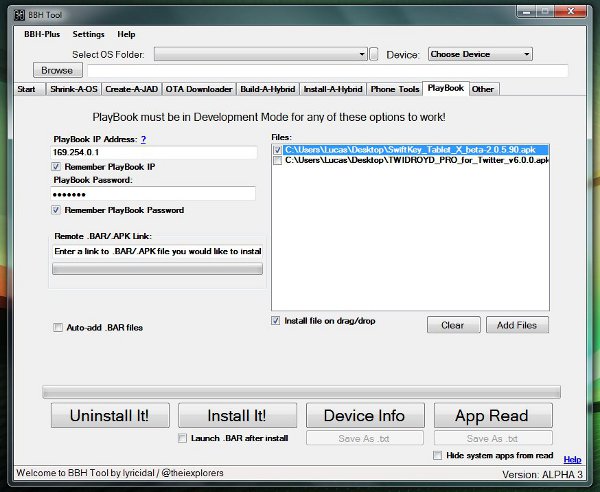
Task: Select the TWIDROYD_PRO_for_Twitter apk row
Action: (x=417, y=160)
